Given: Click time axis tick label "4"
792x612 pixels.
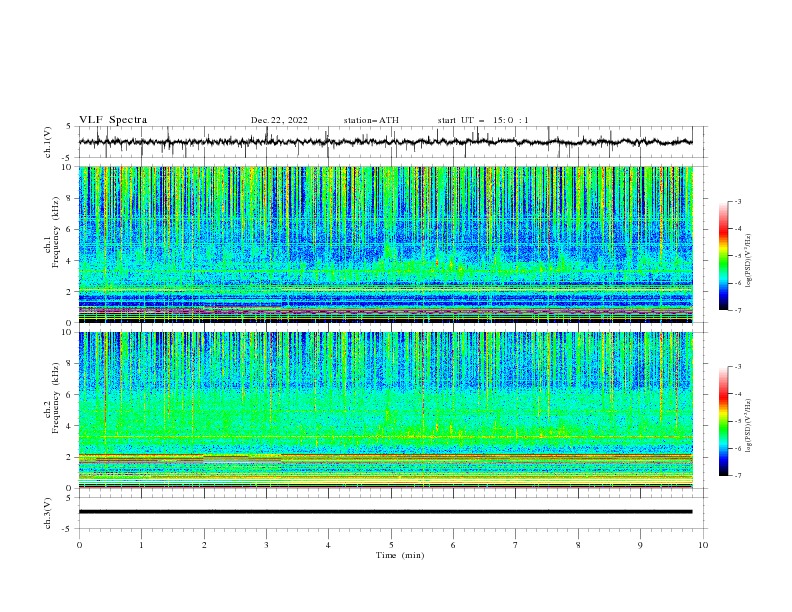Looking at the screenshot, I should (x=328, y=545).
